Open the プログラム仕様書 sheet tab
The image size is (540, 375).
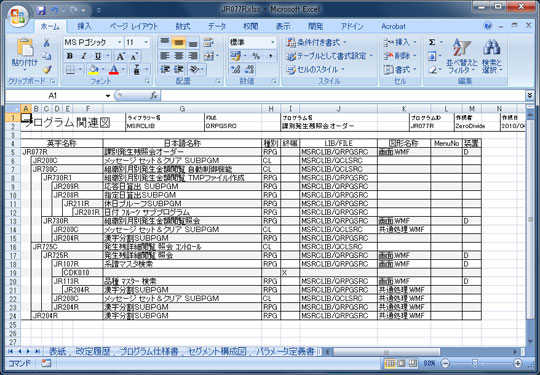pyautogui.click(x=149, y=351)
